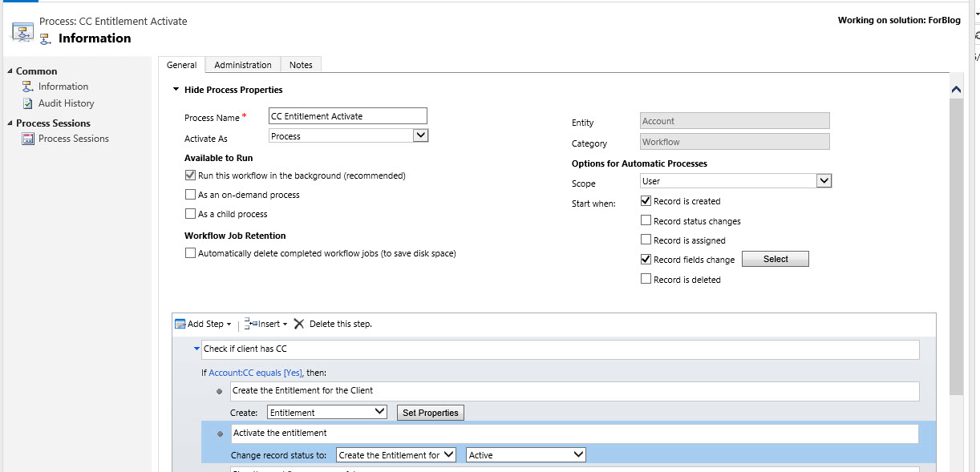Image resolution: width=980 pixels, height=472 pixels.
Task: Click the Information icon in Common section
Action: 28,87
